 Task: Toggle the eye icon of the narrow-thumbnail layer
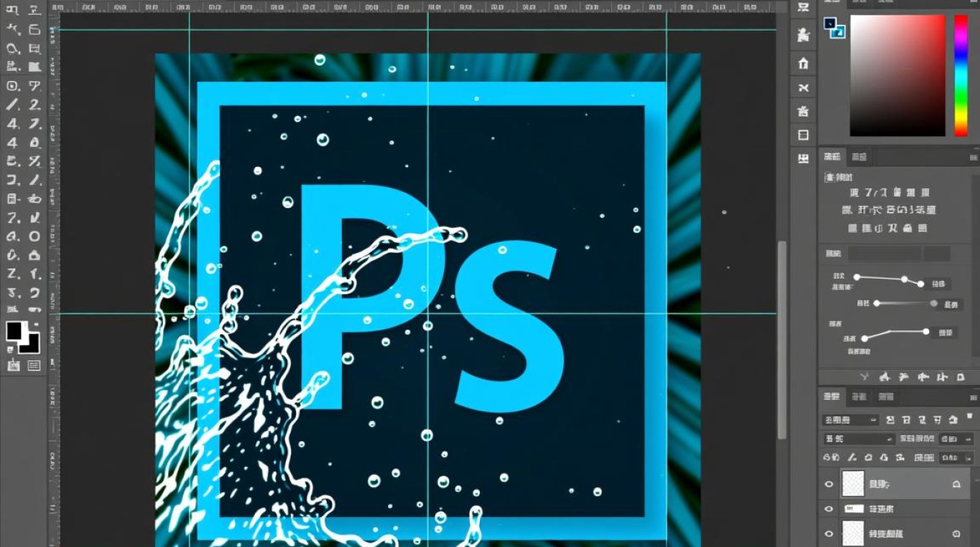[829, 509]
